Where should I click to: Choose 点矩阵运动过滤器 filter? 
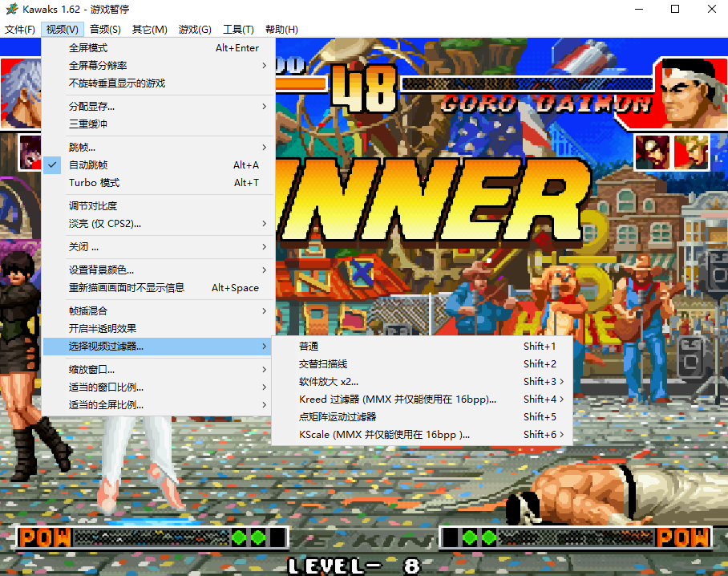(338, 417)
